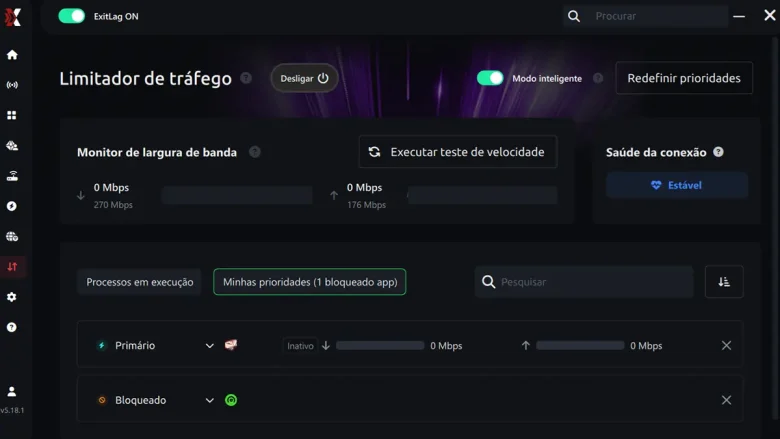Viewport: 780px width, 439px height.
Task: Turn off the ExitLag ON toggle
Action: click(72, 16)
